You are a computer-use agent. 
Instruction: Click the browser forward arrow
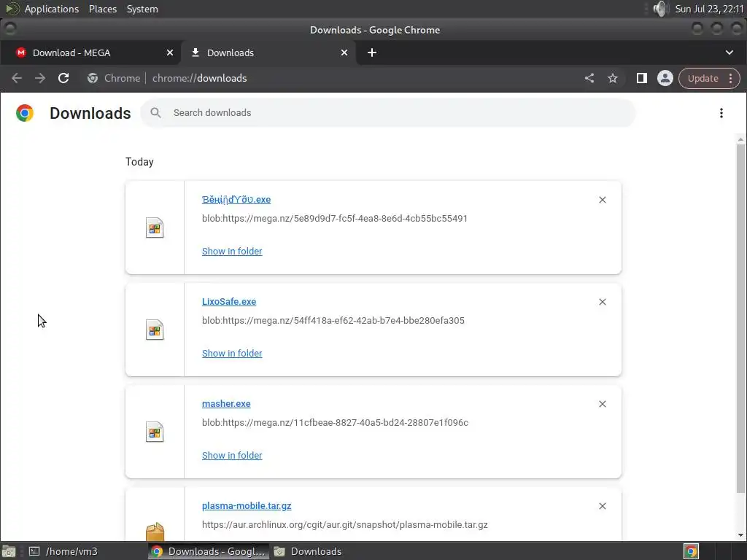pos(40,78)
